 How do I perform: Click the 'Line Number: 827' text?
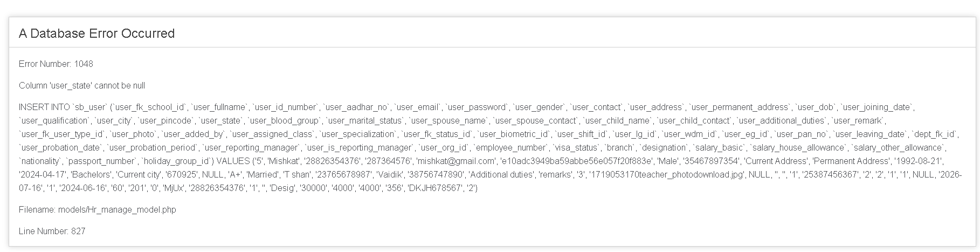52,231
